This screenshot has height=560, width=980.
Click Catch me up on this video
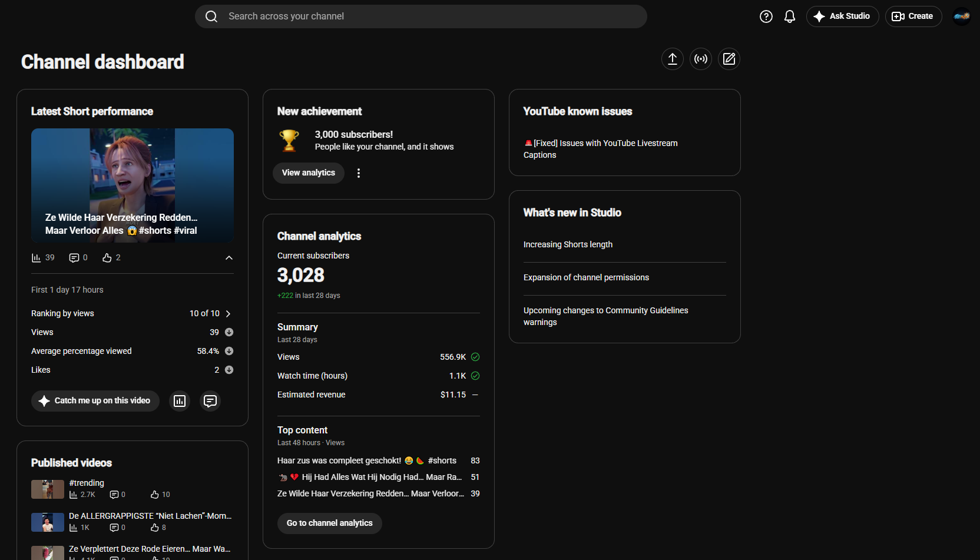pyautogui.click(x=95, y=401)
